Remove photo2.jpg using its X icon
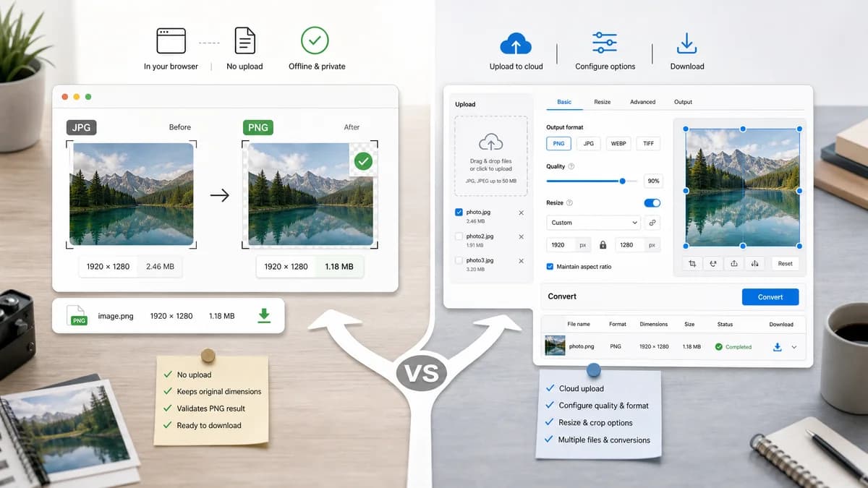868x488 pixels. tap(522, 236)
